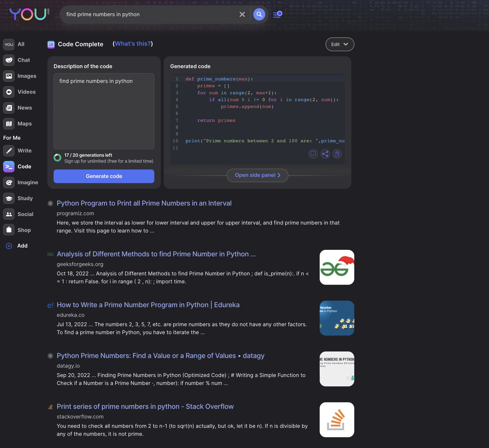Viewport: 489px width, 448px height.
Task: Click the generations-left progress ring
Action: click(58, 158)
